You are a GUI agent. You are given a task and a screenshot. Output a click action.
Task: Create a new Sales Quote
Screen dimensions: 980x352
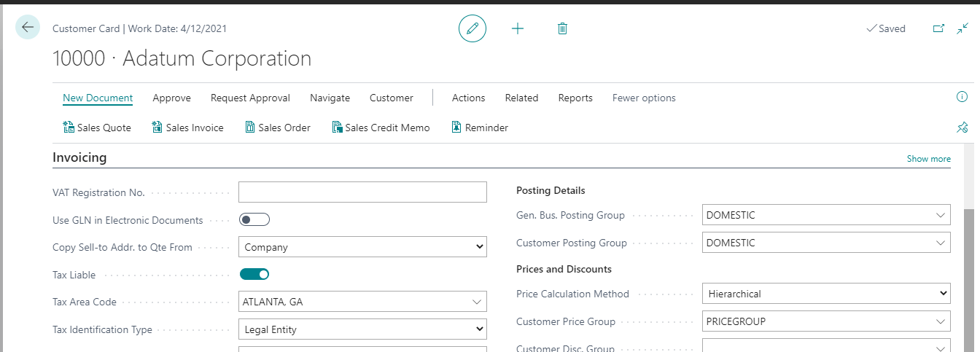tap(97, 128)
